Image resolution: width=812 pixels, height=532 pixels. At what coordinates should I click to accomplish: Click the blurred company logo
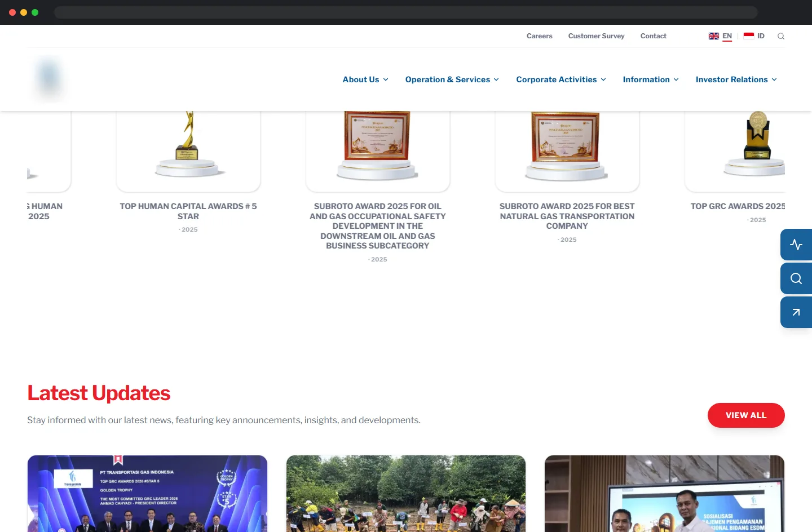click(x=49, y=78)
